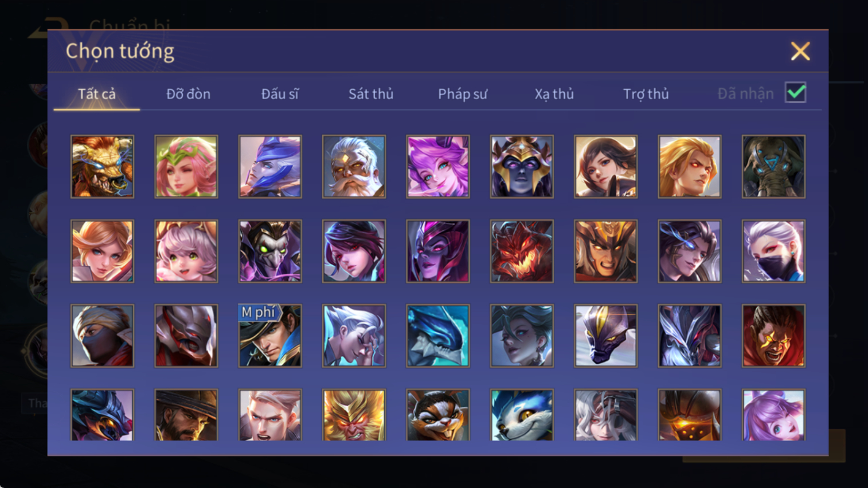Show the Pháp sư heroes tab
Screen dimensions: 868x488
point(463,94)
